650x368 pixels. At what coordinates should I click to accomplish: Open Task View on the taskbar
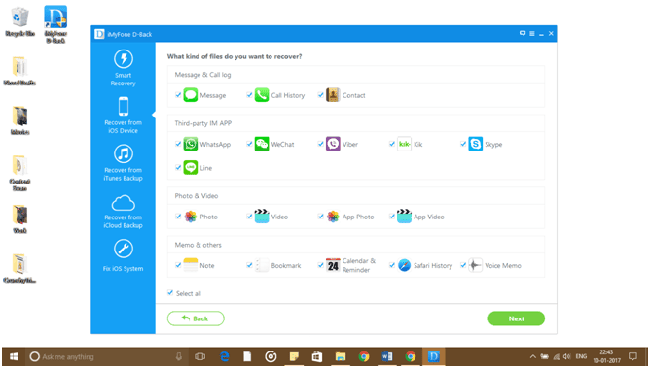coord(200,356)
